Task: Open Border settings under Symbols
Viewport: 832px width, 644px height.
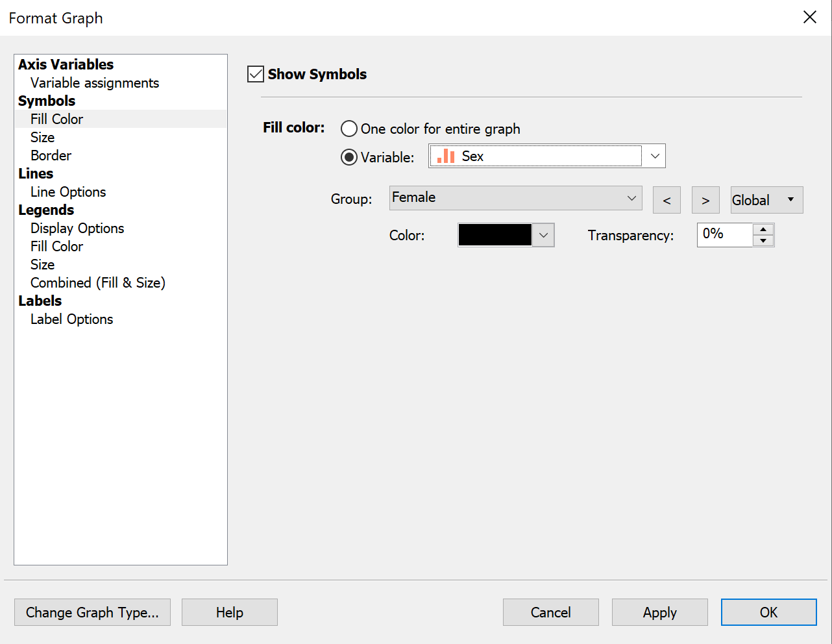Action: pos(51,155)
